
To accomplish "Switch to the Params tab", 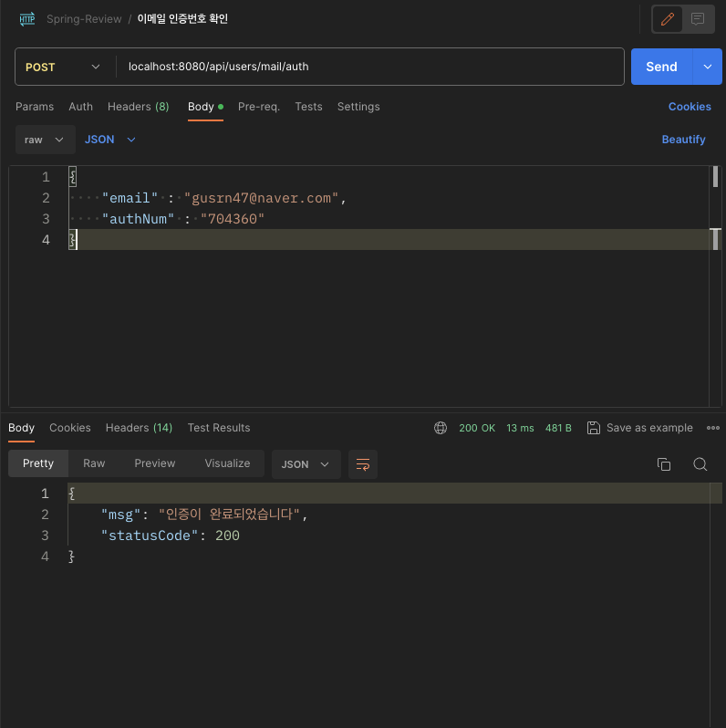I will pos(35,107).
